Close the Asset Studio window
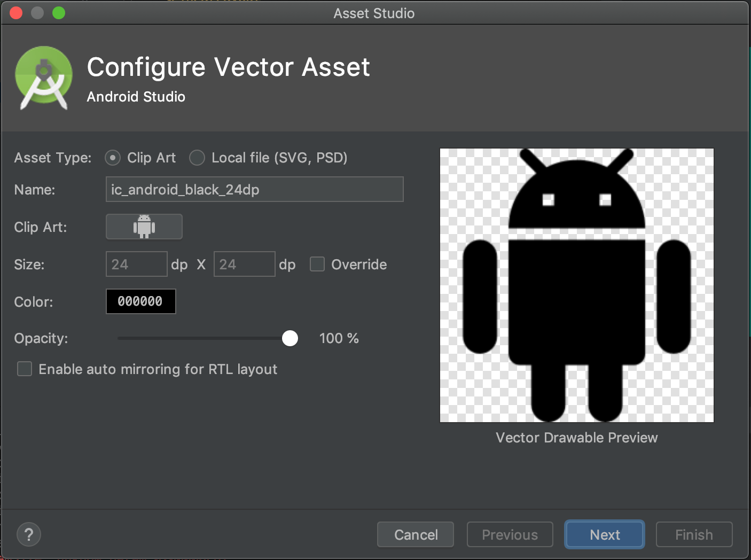 tap(16, 13)
